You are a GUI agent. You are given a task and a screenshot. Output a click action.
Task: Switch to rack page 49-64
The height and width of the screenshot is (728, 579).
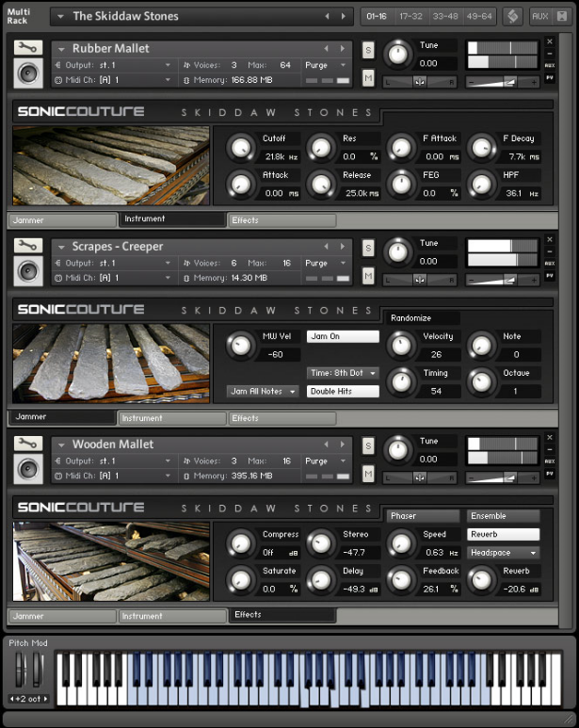pos(479,16)
